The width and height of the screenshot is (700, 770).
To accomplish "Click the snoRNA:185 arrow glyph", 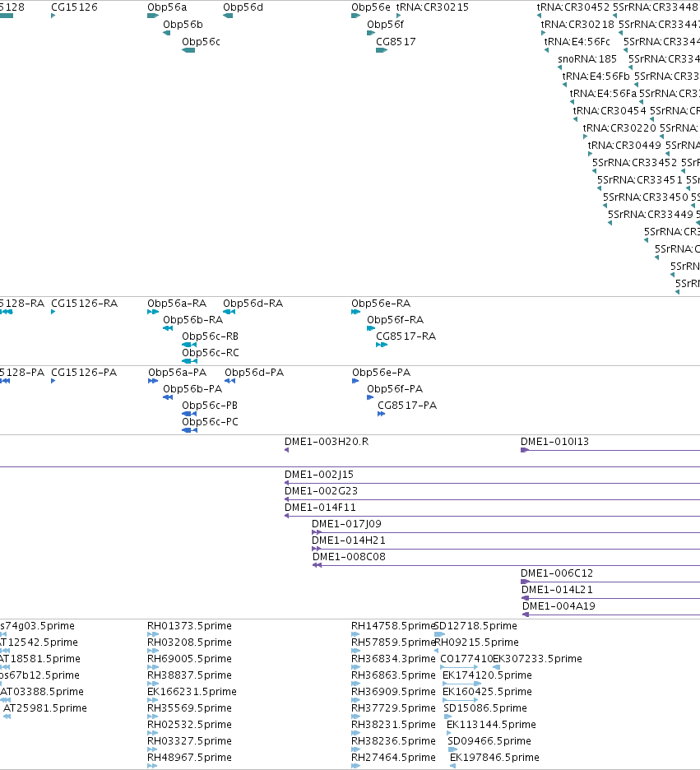I will point(559,67).
